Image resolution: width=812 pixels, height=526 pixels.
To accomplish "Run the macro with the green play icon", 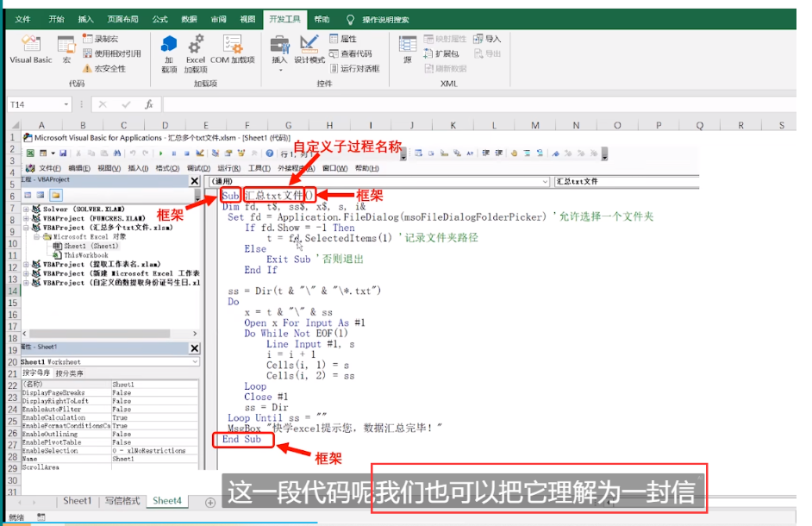I will pyautogui.click(x=161, y=153).
